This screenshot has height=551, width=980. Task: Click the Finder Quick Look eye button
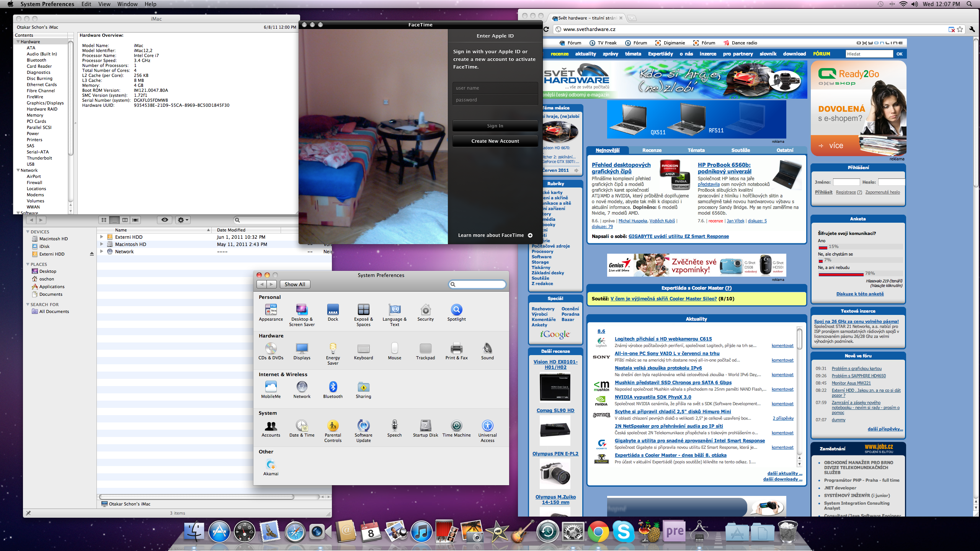pos(165,220)
